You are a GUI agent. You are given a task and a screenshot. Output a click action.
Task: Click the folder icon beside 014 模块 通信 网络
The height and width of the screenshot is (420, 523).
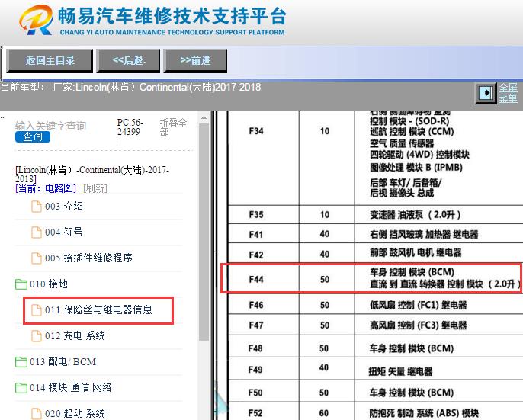click(x=21, y=388)
